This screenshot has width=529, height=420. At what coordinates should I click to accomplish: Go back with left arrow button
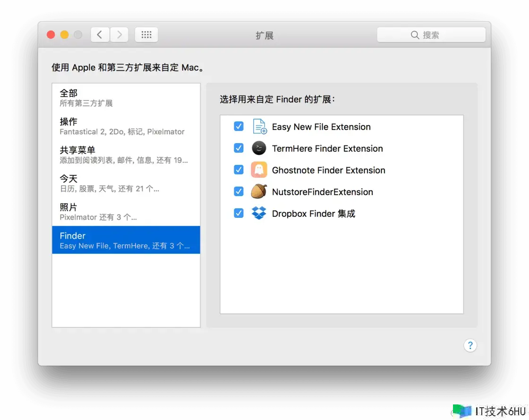(x=100, y=35)
